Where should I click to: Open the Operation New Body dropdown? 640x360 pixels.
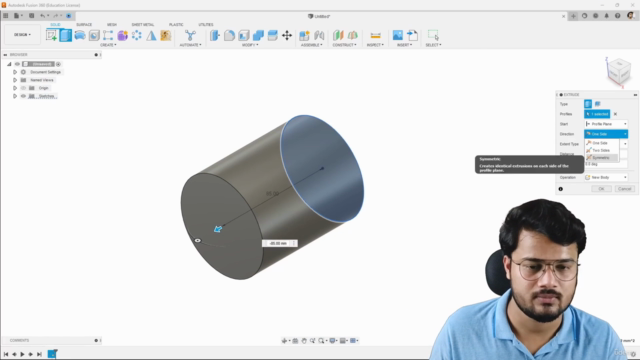[606, 178]
